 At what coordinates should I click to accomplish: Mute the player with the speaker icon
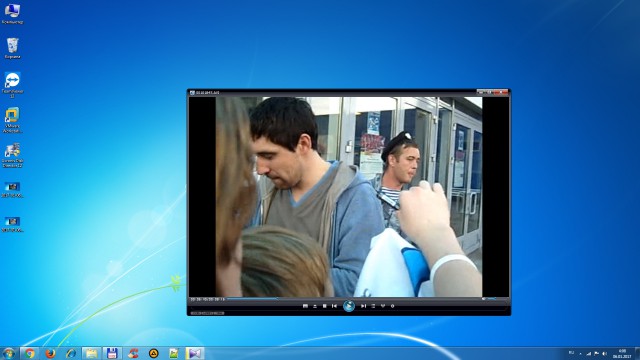pos(484,299)
